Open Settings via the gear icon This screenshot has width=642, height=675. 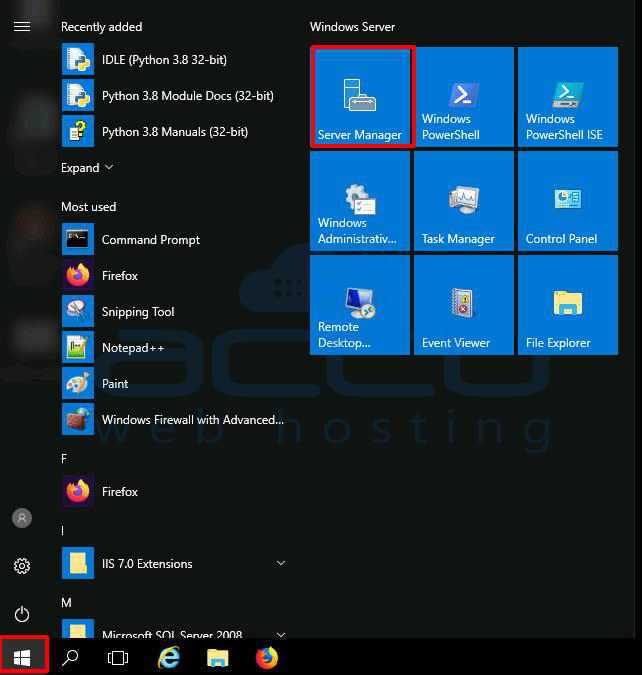click(22, 566)
